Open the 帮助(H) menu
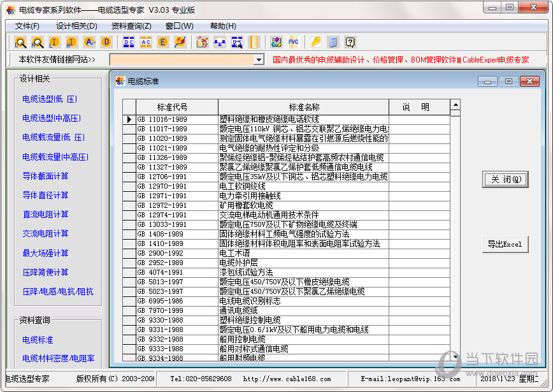 pos(223,26)
